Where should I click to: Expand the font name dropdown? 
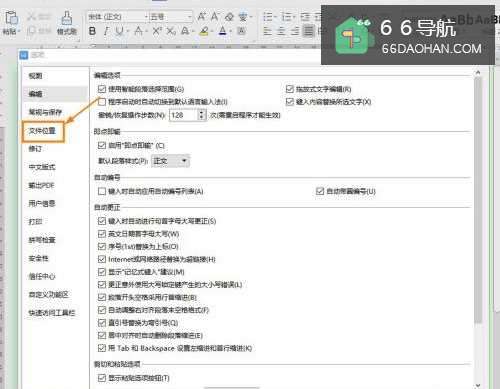click(x=146, y=17)
